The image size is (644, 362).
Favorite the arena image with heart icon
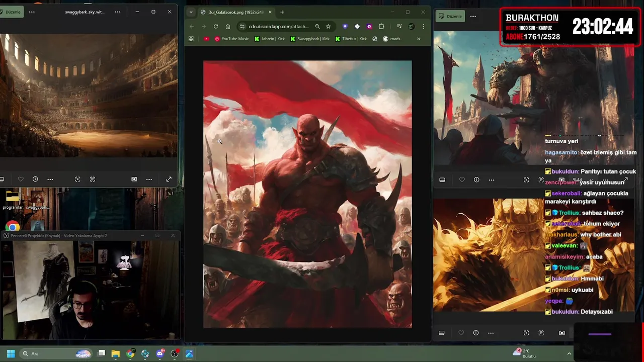coord(21,179)
